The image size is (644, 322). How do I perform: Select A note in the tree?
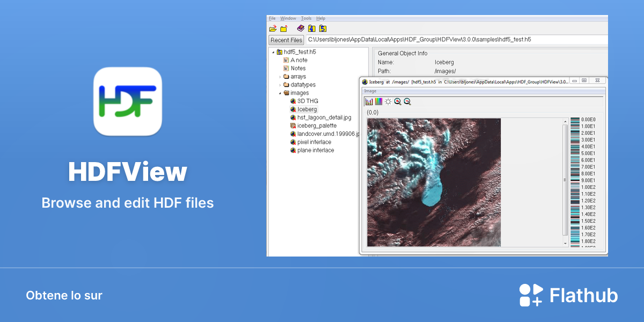(x=299, y=60)
